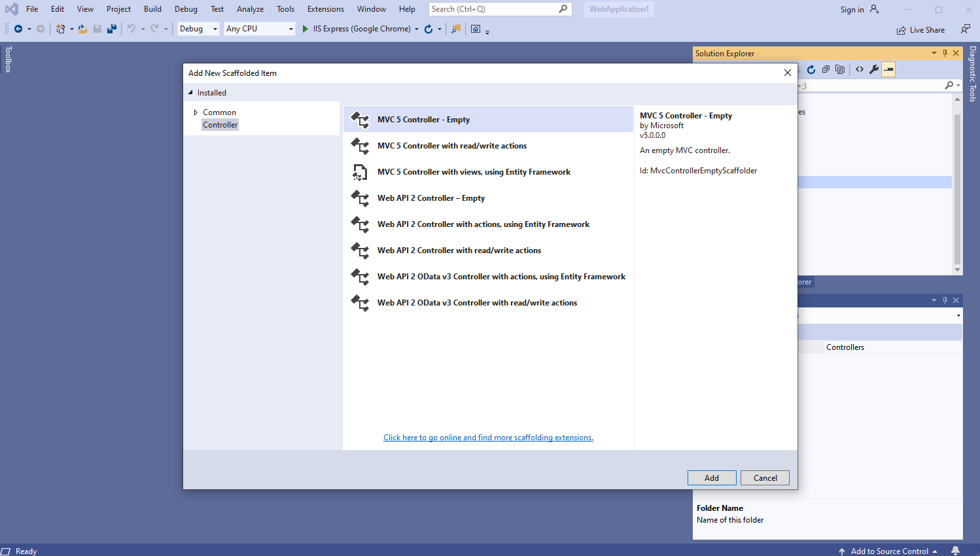Click the green Start debugging play icon
Viewport: 980px width, 556px height.
click(305, 29)
